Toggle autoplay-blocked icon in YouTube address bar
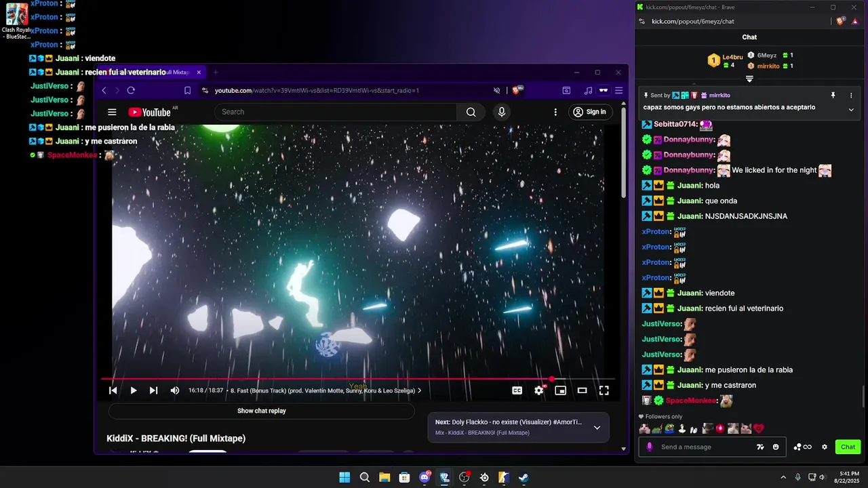Screen dimensions: 868x488 [497, 90]
